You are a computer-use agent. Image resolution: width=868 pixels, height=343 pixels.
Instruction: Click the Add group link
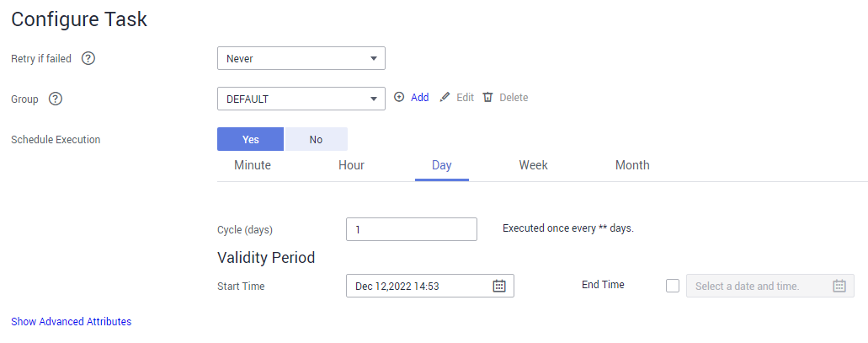419,98
